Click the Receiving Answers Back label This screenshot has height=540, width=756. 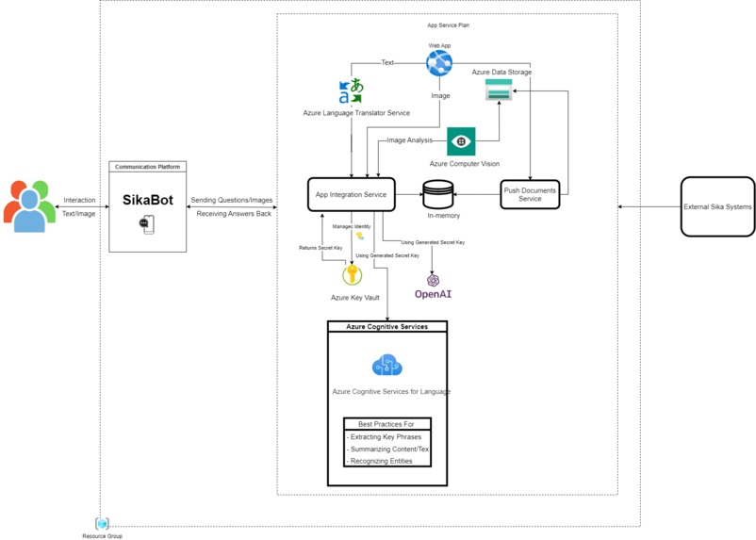pos(234,214)
